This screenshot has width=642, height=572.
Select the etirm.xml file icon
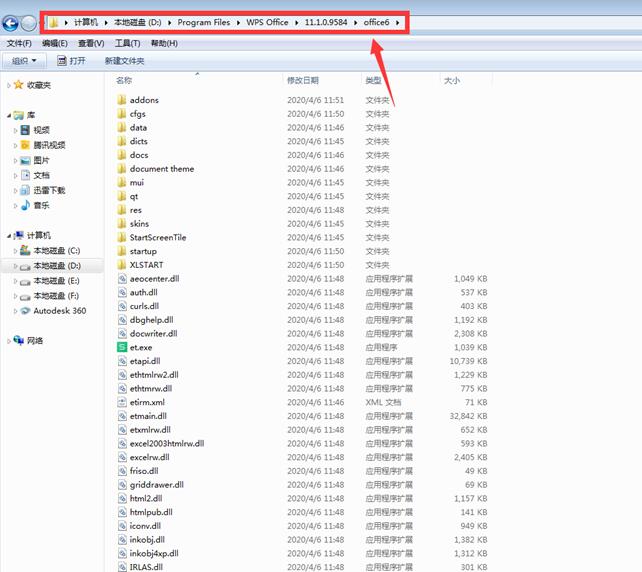(x=121, y=402)
